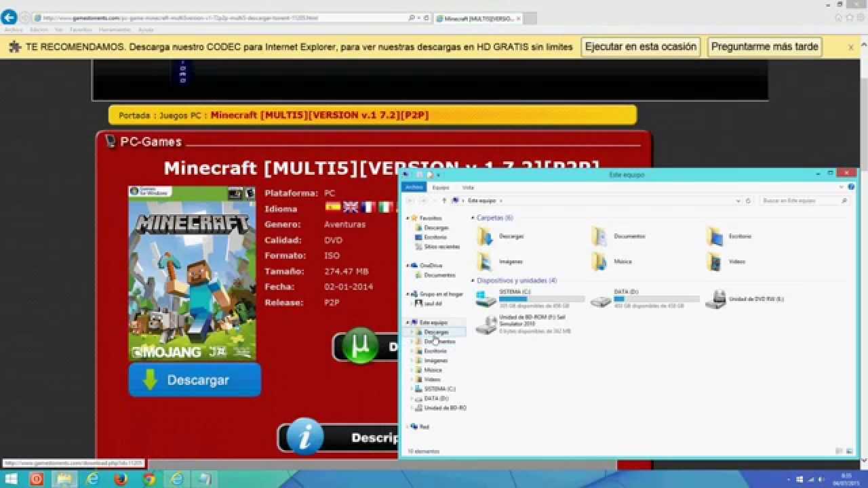Image resolution: width=868 pixels, height=488 pixels.
Task: Open the Documentos folder icon in Carpetas
Action: (x=599, y=236)
